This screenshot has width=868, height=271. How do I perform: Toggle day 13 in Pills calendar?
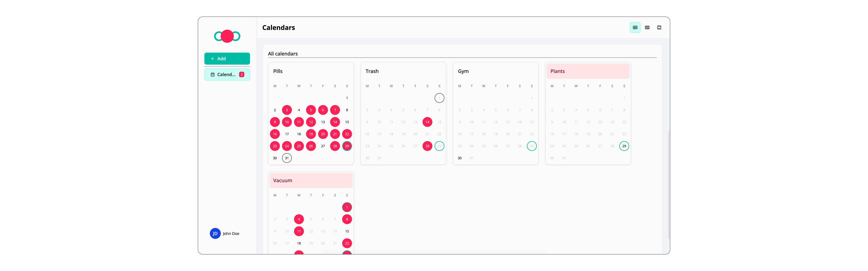click(x=323, y=122)
